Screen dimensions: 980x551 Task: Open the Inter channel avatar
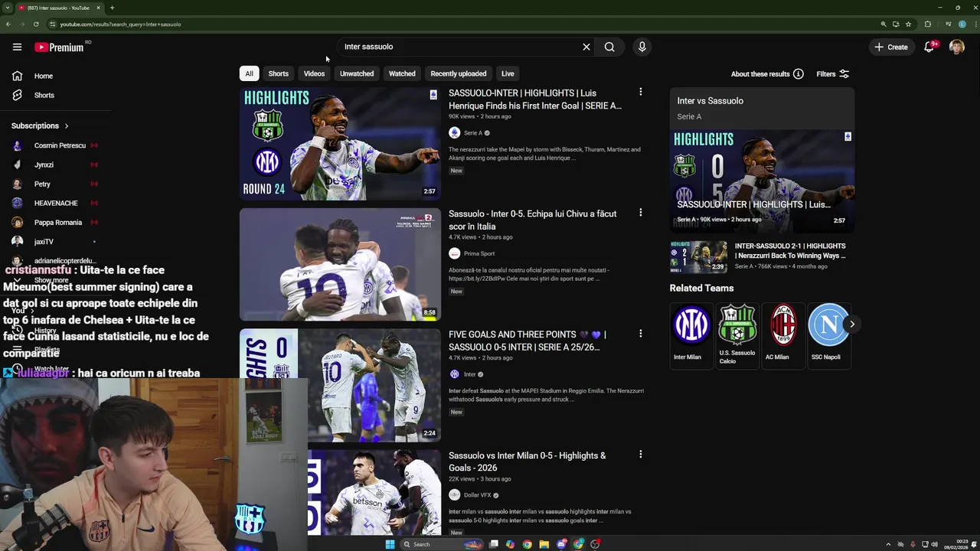(454, 374)
